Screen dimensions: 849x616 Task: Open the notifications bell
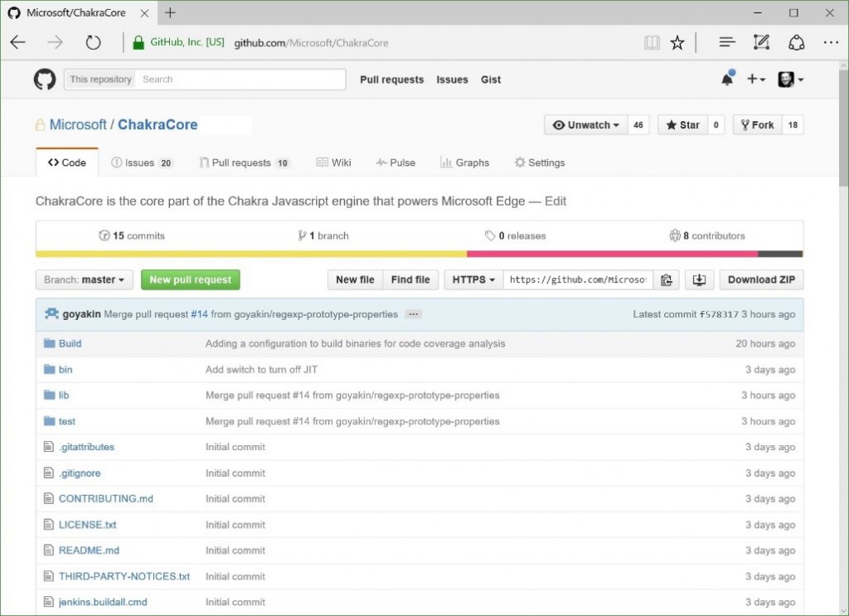tap(726, 79)
